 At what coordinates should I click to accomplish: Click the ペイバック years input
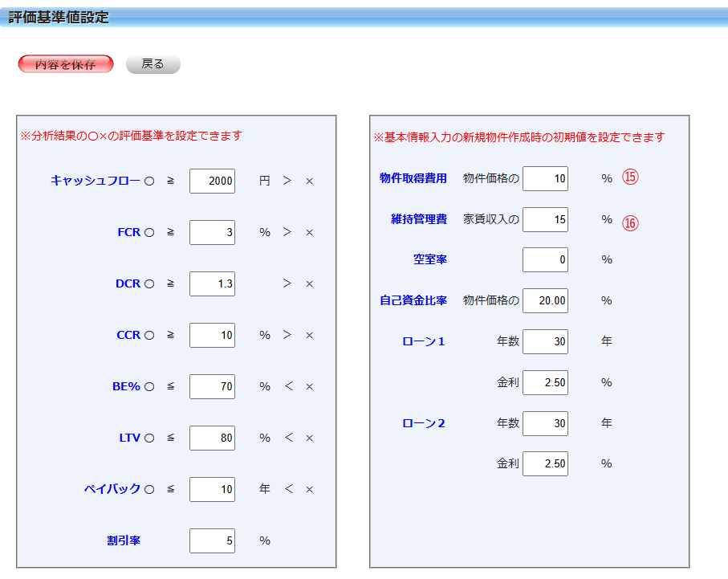[x=212, y=489]
